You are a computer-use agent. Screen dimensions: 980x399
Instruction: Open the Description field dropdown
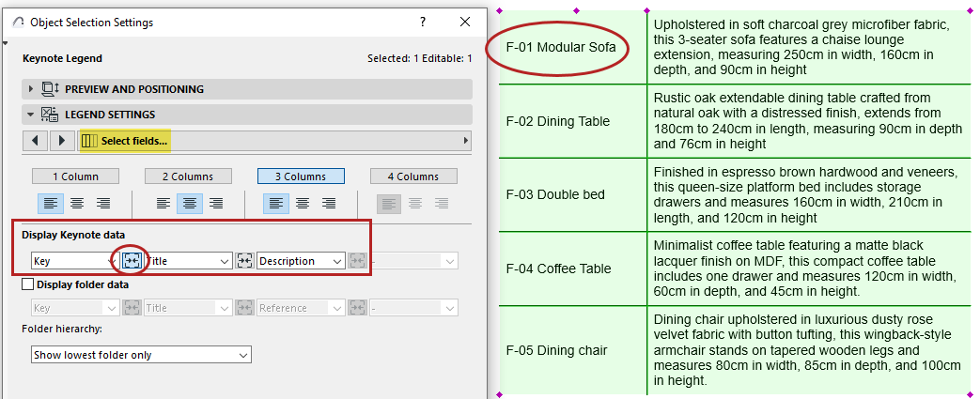(301, 261)
